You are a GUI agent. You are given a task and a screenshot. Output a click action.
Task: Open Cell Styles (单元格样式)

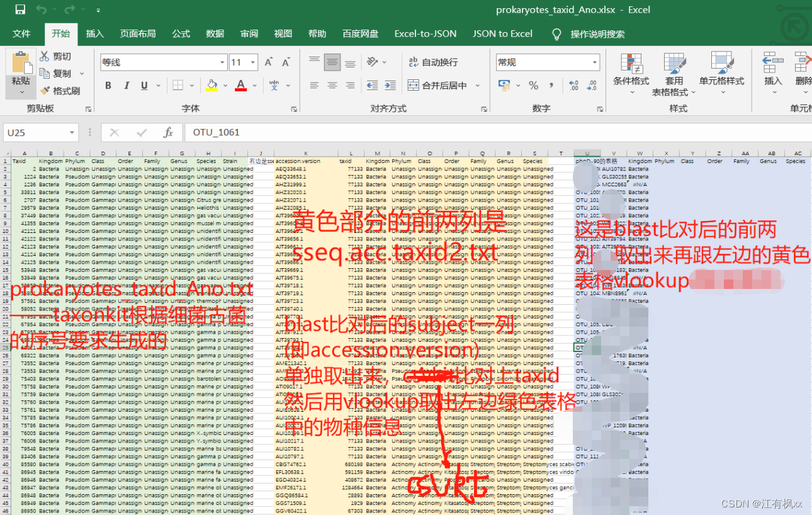click(x=721, y=74)
